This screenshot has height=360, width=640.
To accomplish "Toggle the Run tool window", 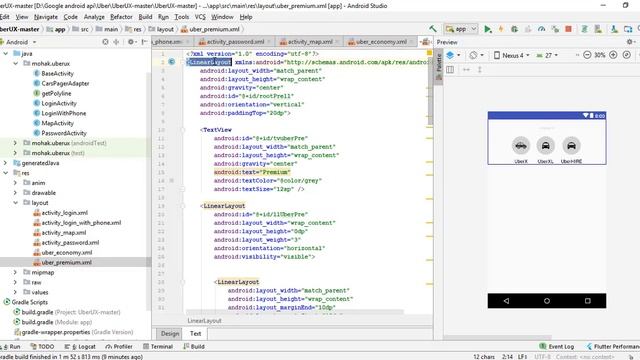I will coord(11,347).
